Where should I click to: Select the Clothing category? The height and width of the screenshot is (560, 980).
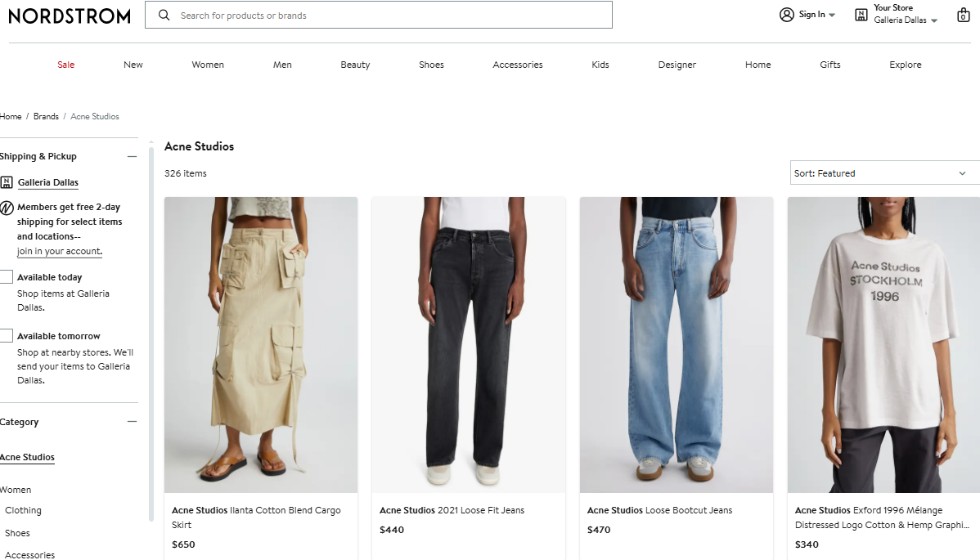[x=23, y=510]
